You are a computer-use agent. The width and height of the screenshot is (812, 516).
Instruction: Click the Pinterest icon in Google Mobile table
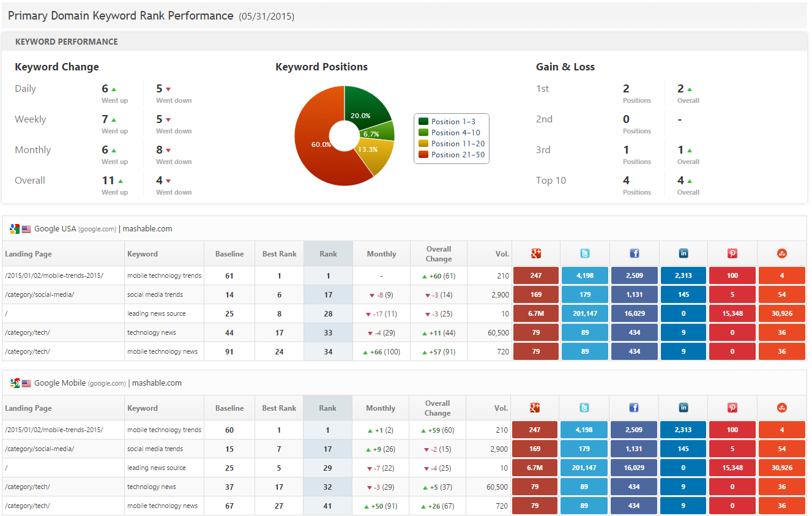(x=732, y=408)
